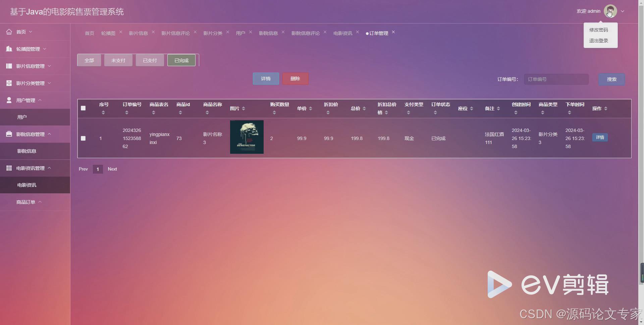Click the 首页 home icon in sidebar
644x325 pixels.
(x=9, y=32)
